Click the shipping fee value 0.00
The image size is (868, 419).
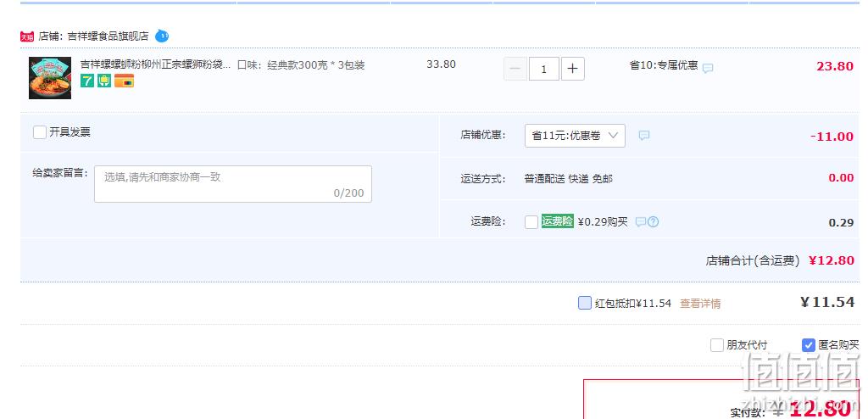841,178
